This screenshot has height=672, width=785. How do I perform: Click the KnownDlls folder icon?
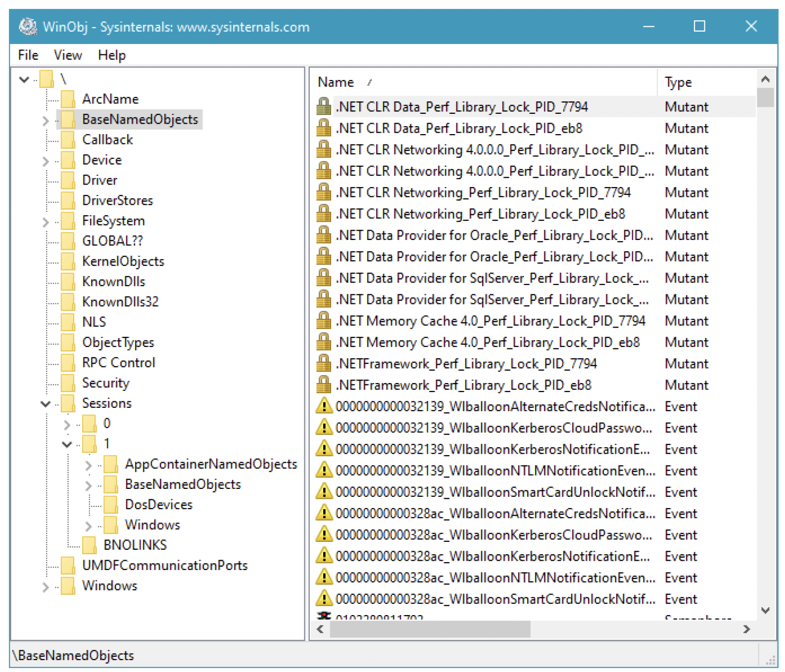pos(68,282)
